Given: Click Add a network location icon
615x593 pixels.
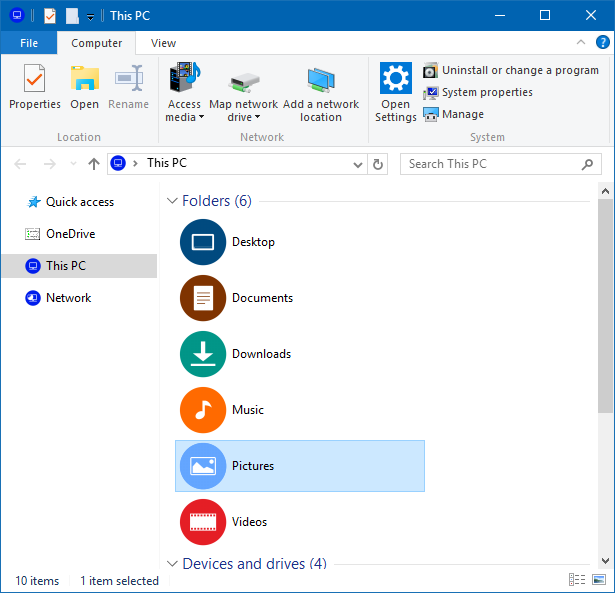Looking at the screenshot, I should pos(321,80).
